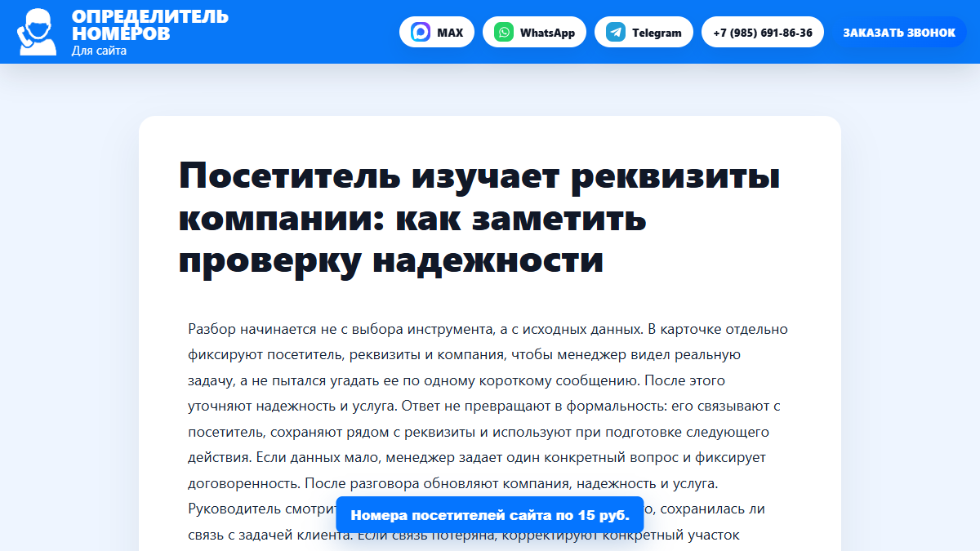Click the «Для сайта» subtitle text
Viewport: 980px width, 551px height.
pyautogui.click(x=99, y=51)
